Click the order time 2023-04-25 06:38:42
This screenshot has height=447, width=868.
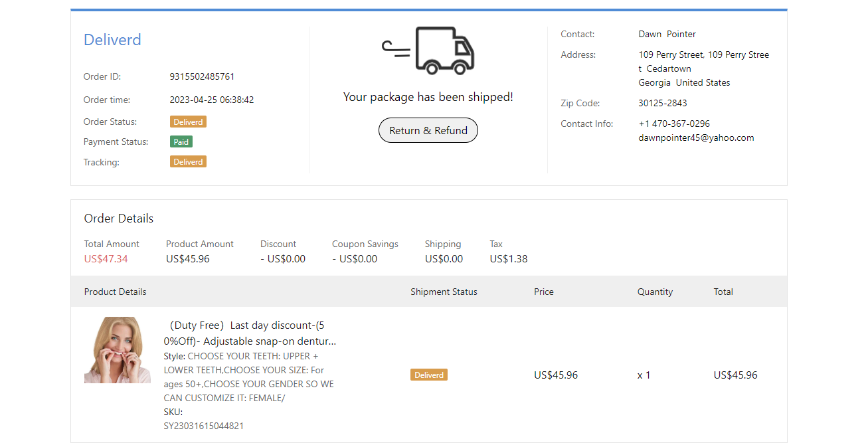tap(211, 100)
